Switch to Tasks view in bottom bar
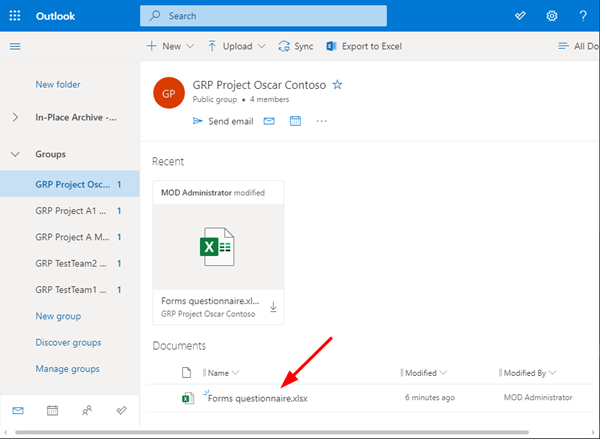The width and height of the screenshot is (600, 439). (x=121, y=411)
